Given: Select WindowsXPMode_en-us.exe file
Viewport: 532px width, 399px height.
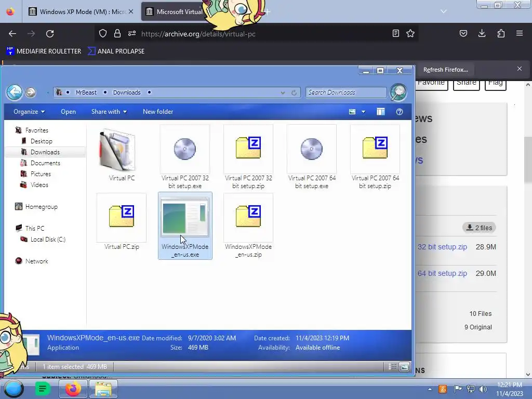Looking at the screenshot, I should pyautogui.click(x=185, y=225).
